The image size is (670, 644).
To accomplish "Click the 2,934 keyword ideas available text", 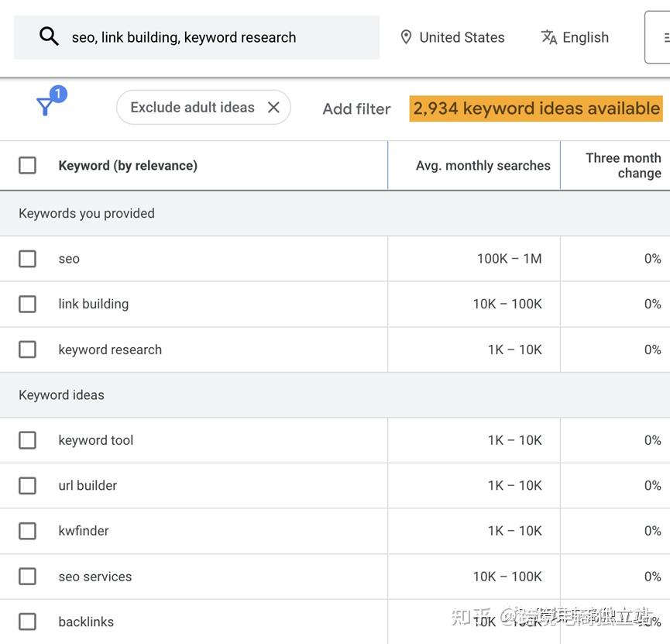I will click(534, 108).
